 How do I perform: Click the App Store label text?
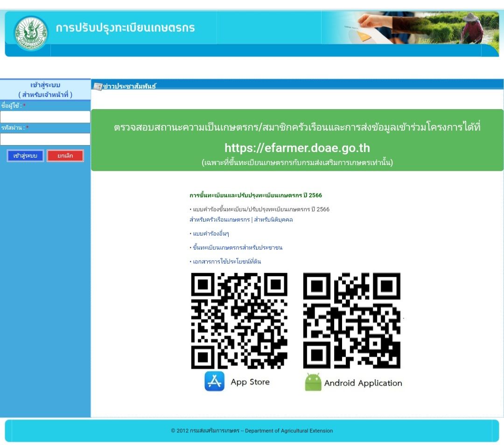[x=250, y=382]
